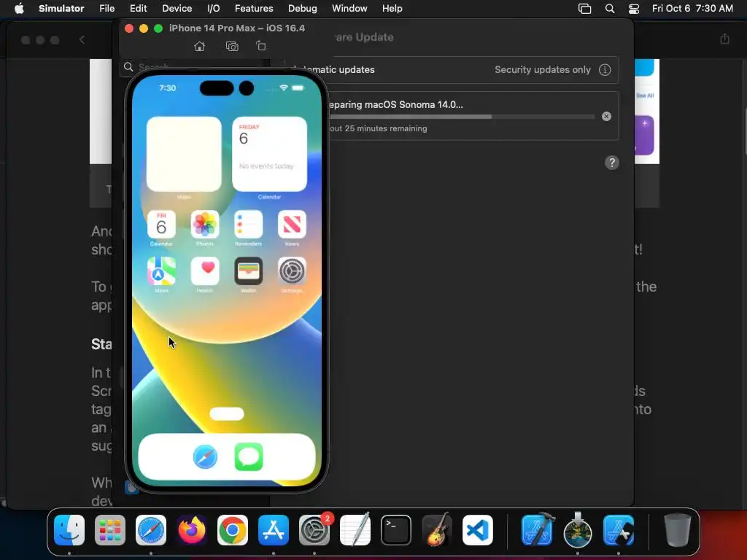
Task: Click See All link in background window
Action: pyautogui.click(x=645, y=96)
